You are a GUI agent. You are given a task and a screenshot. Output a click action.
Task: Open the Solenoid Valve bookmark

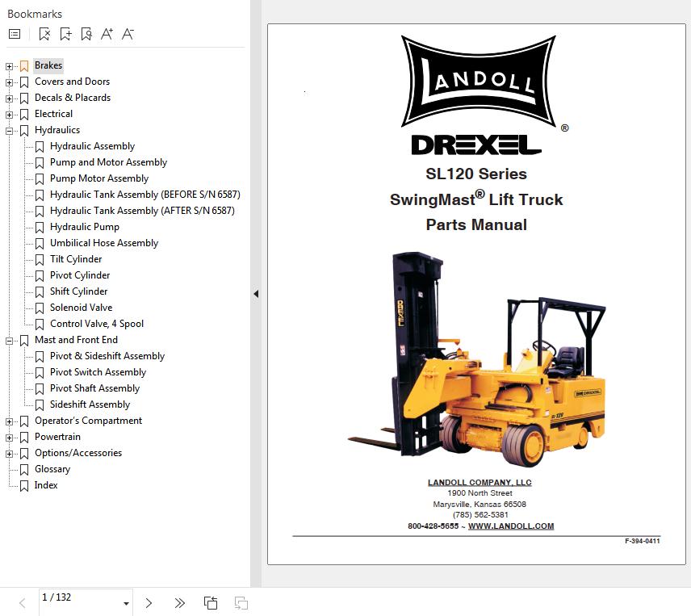[81, 308]
